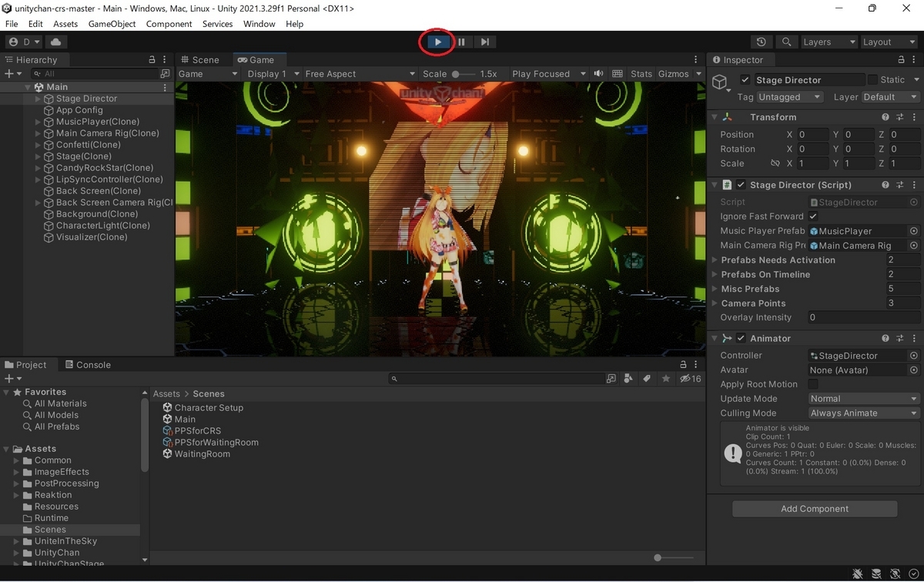Screen dimensions: 924x582
Task: Switch to the Scene tab
Action: coord(200,59)
